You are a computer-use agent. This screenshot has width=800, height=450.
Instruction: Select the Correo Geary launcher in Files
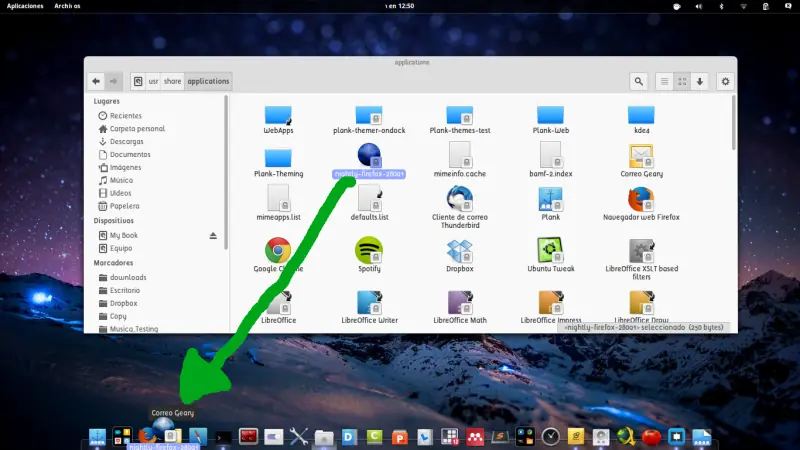coord(641,161)
